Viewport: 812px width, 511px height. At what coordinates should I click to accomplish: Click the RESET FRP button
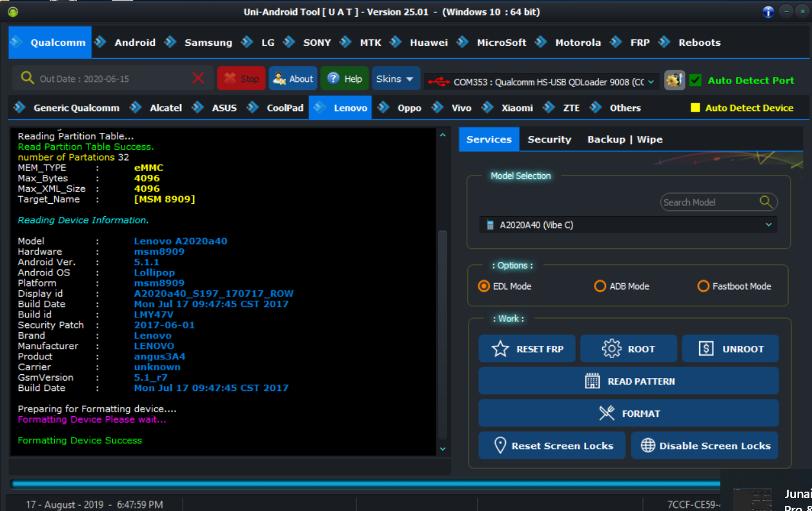click(527, 349)
